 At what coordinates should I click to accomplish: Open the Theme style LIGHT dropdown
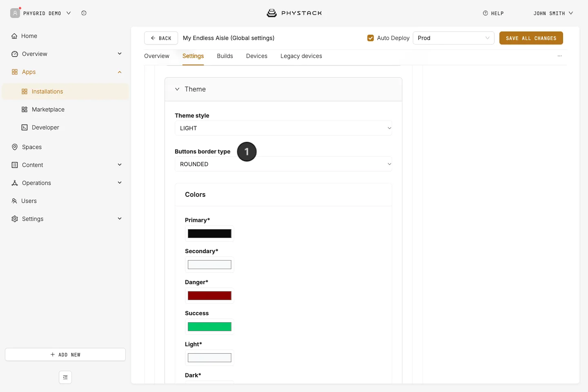283,128
